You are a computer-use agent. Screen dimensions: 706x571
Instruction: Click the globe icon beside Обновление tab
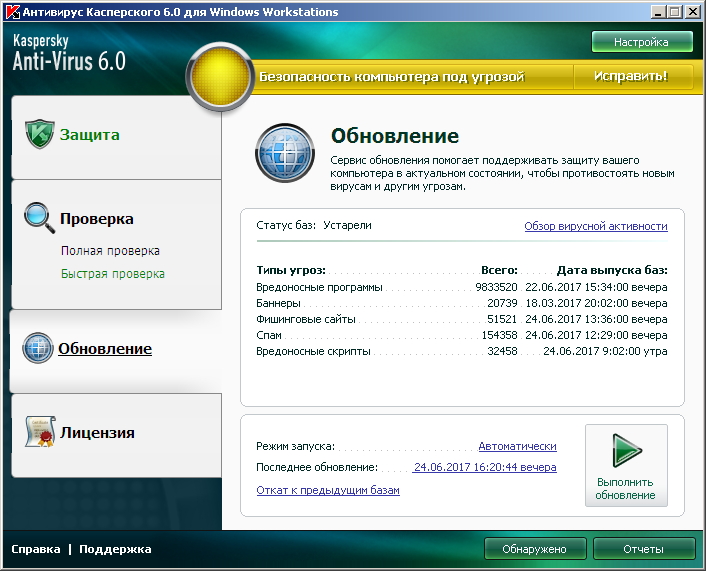(x=37, y=349)
